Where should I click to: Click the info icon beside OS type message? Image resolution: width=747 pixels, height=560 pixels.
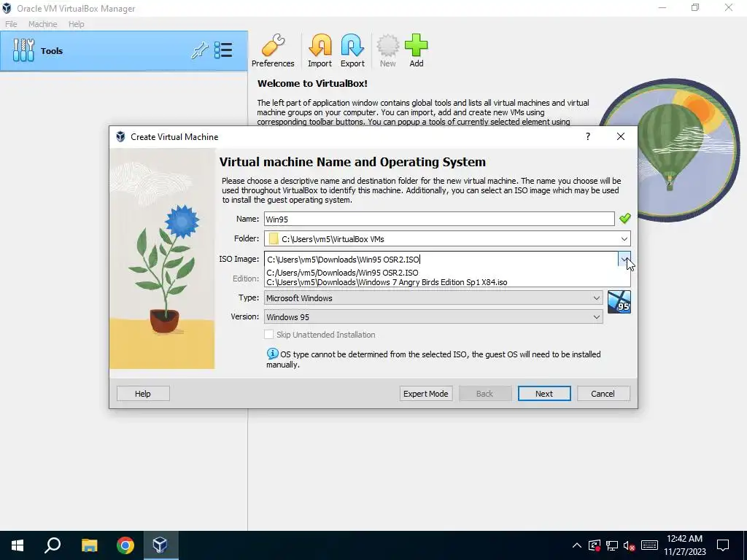tap(272, 354)
